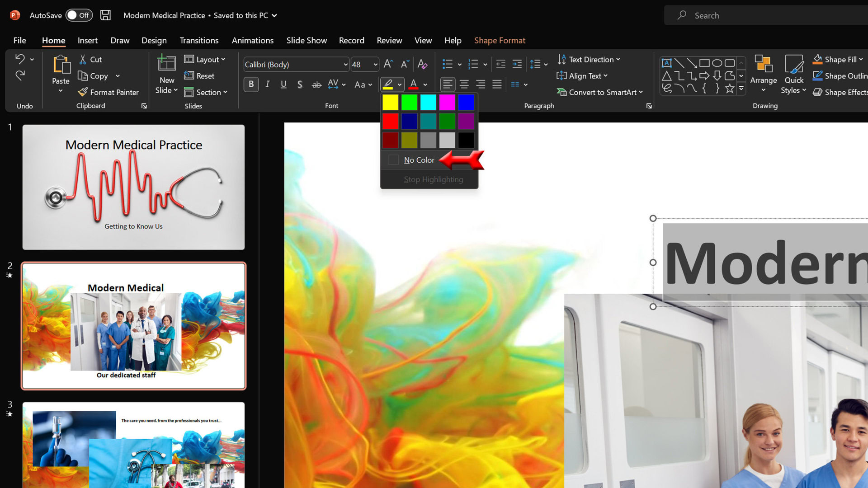Image resolution: width=868 pixels, height=488 pixels.
Task: Click the Undo arrow icon
Action: tap(20, 59)
